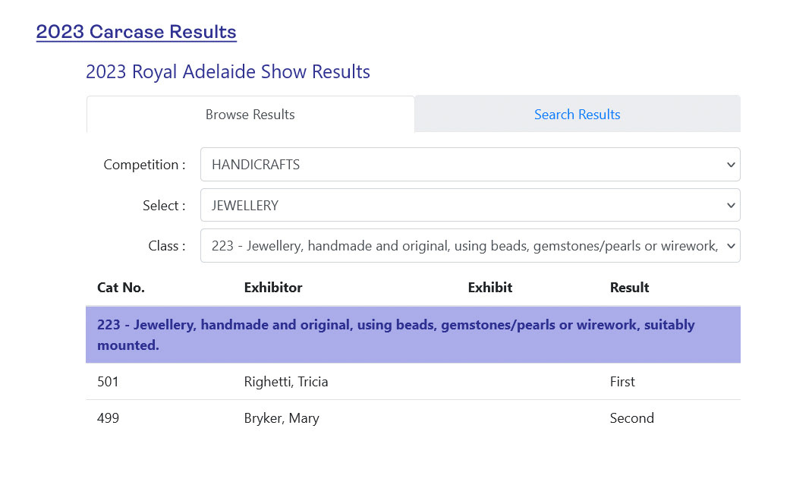Viewport: 812px width, 504px height.
Task: Click catalogue number 499
Action: click(109, 418)
